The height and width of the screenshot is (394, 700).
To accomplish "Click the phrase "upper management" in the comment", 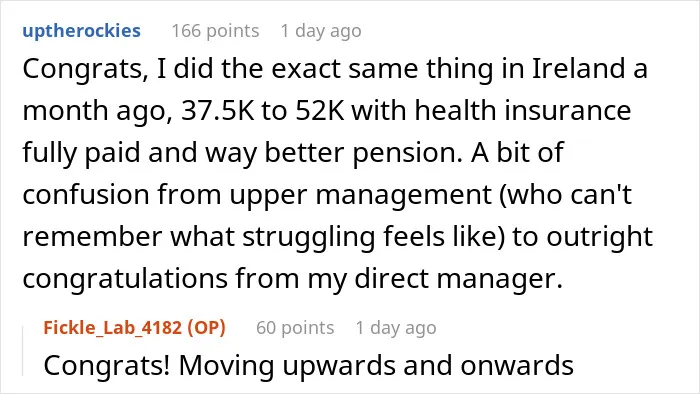I will 360,196.
